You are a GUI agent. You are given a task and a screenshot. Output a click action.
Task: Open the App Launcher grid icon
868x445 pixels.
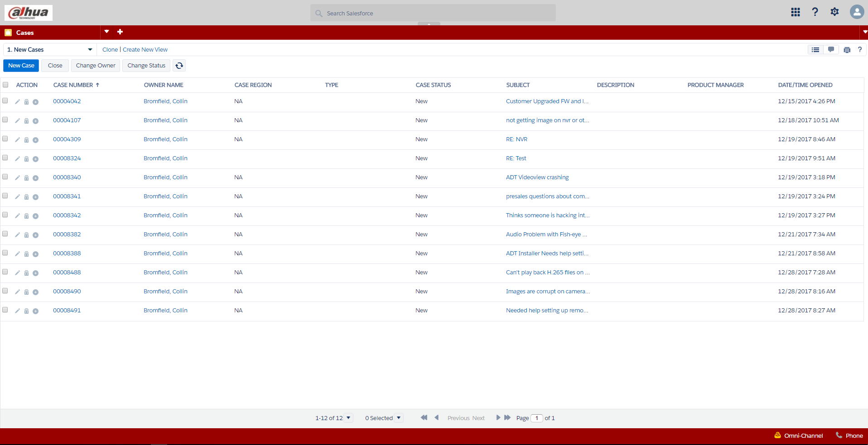796,12
